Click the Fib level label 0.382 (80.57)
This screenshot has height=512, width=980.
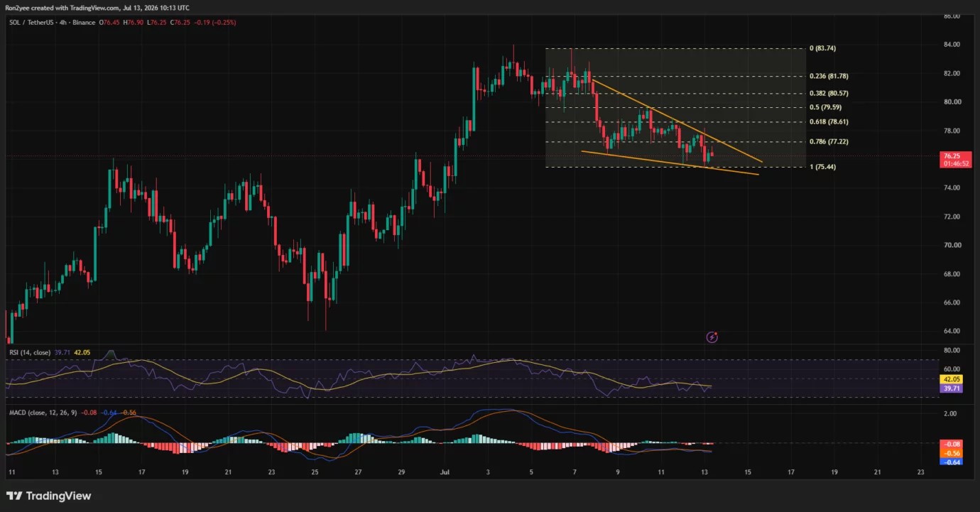click(x=829, y=93)
